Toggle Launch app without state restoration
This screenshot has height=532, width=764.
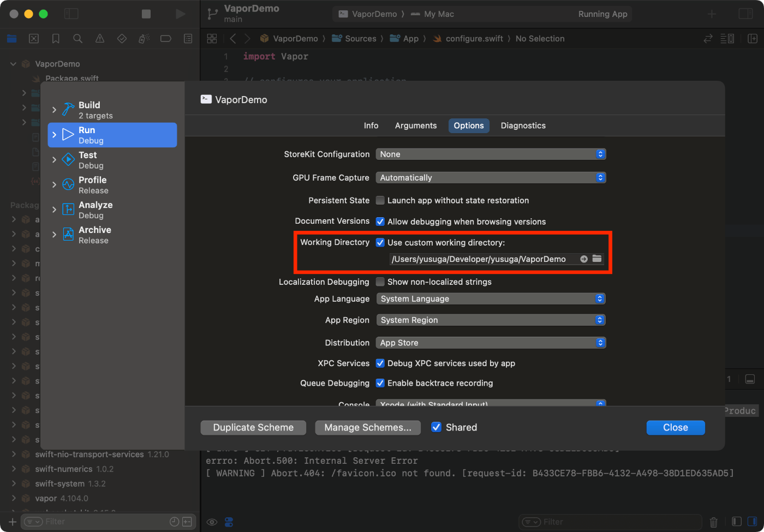click(x=380, y=200)
